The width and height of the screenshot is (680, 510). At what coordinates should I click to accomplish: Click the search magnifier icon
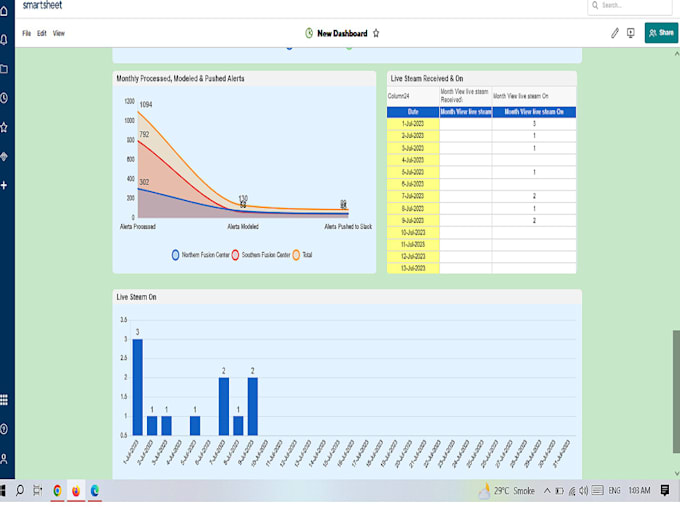(x=595, y=5)
